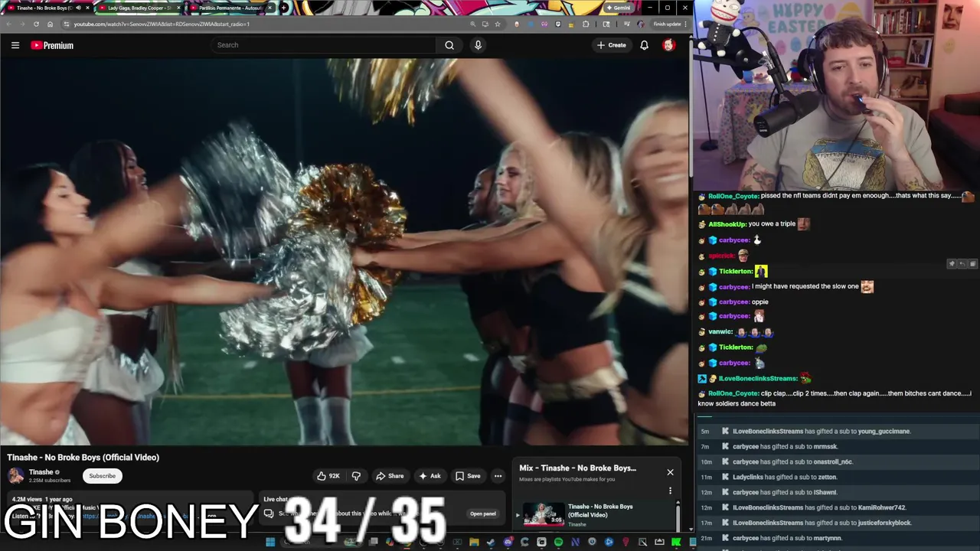980x551 pixels.
Task: Select the mrmssk gifted sub event
Action: [x=836, y=446]
